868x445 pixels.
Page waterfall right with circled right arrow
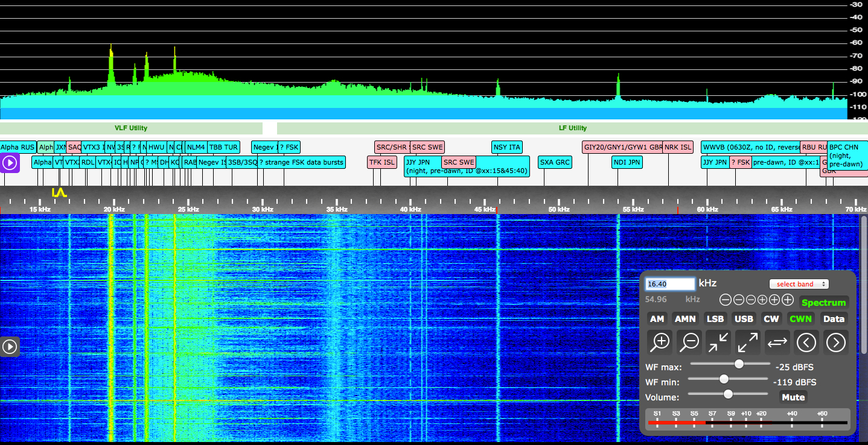[835, 342]
